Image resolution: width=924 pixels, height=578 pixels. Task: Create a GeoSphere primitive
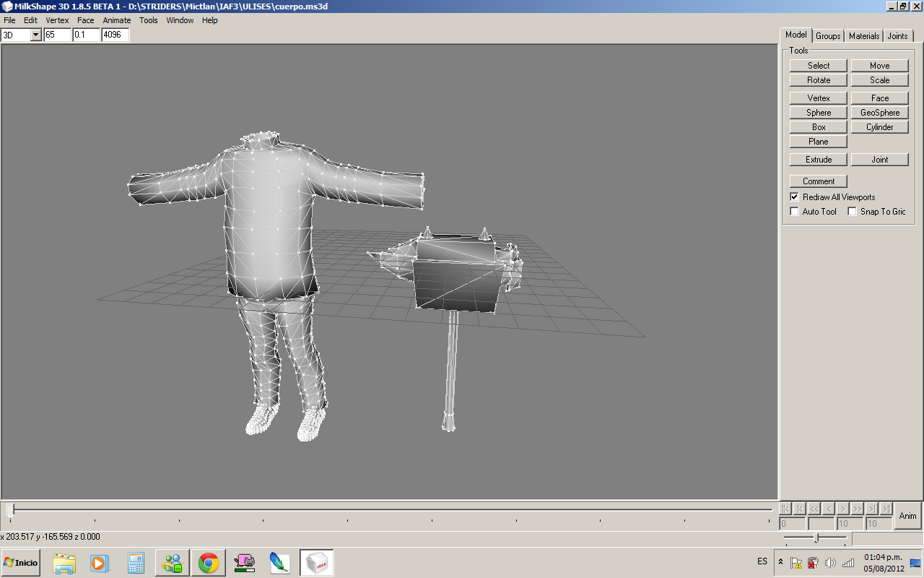[879, 113]
